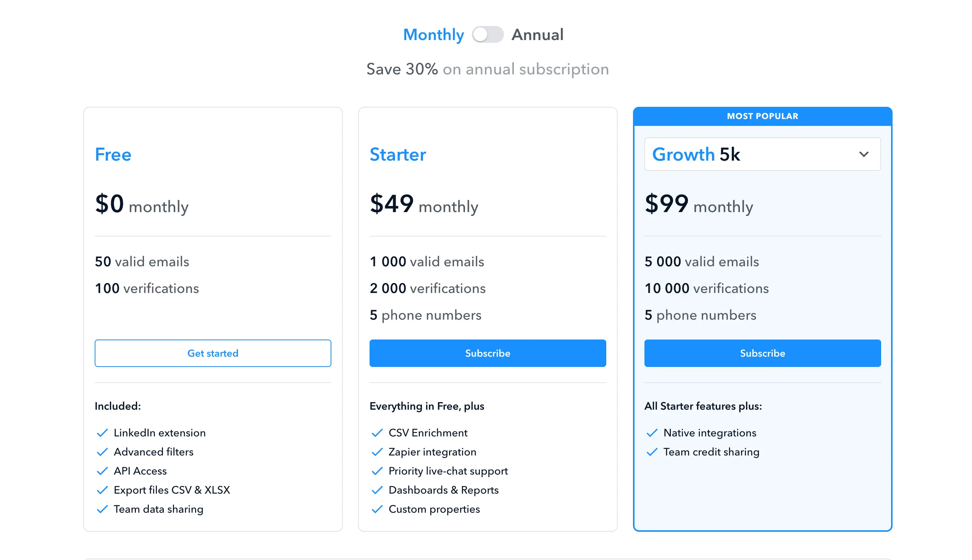Subscribe to the Growth 5k plan
The width and height of the screenshot is (972, 560).
pos(762,353)
